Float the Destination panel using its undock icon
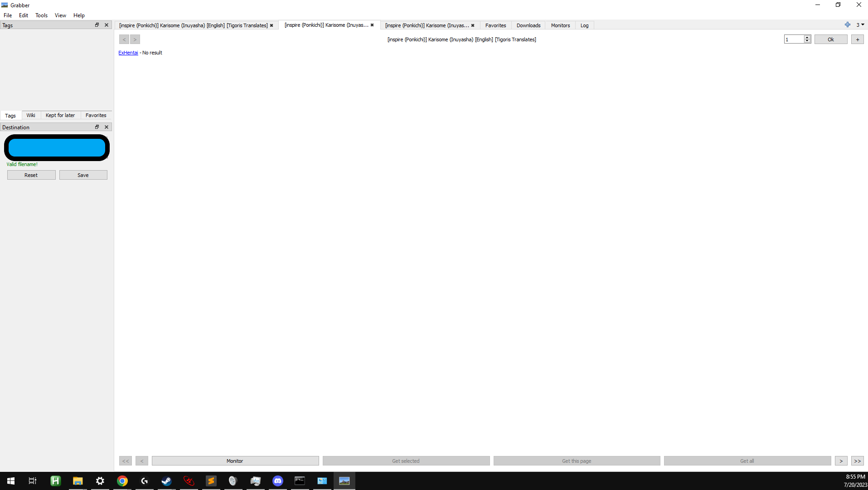The height and width of the screenshot is (490, 868). pyautogui.click(x=97, y=127)
